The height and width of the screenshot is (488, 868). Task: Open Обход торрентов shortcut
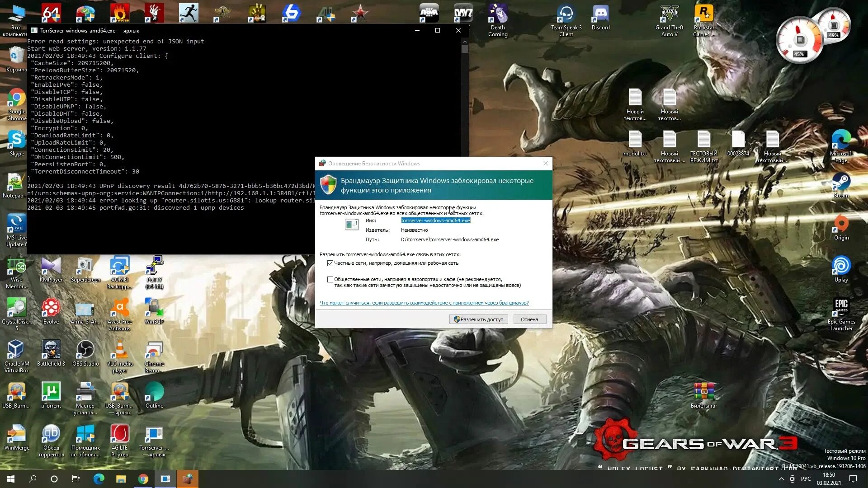51,441
